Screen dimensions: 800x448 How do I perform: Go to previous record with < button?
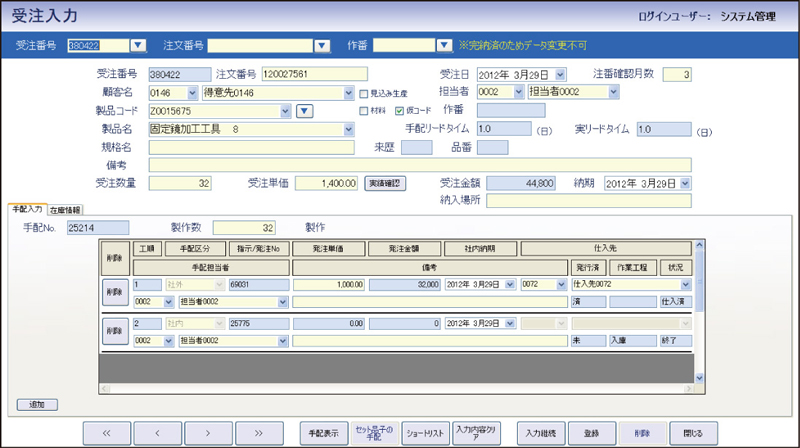[157, 433]
